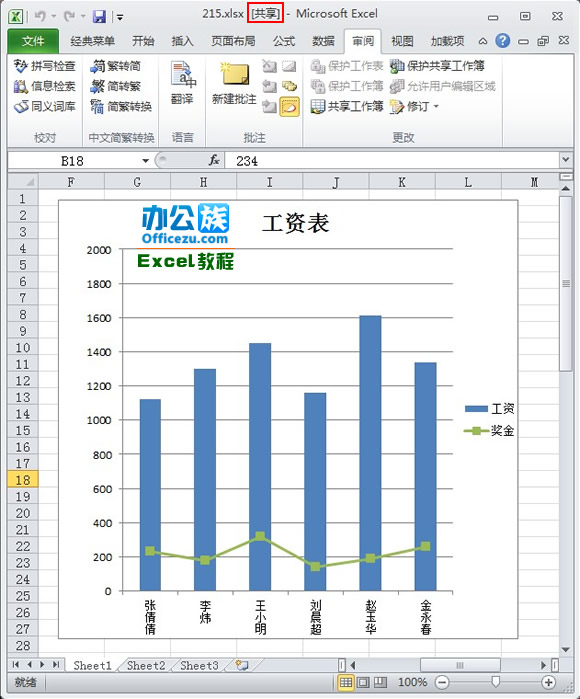Switch to the 数据 tab

click(x=323, y=41)
